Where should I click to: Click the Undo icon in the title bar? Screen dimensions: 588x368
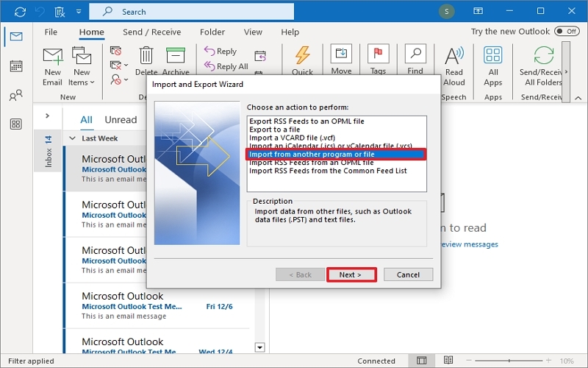[x=40, y=12]
